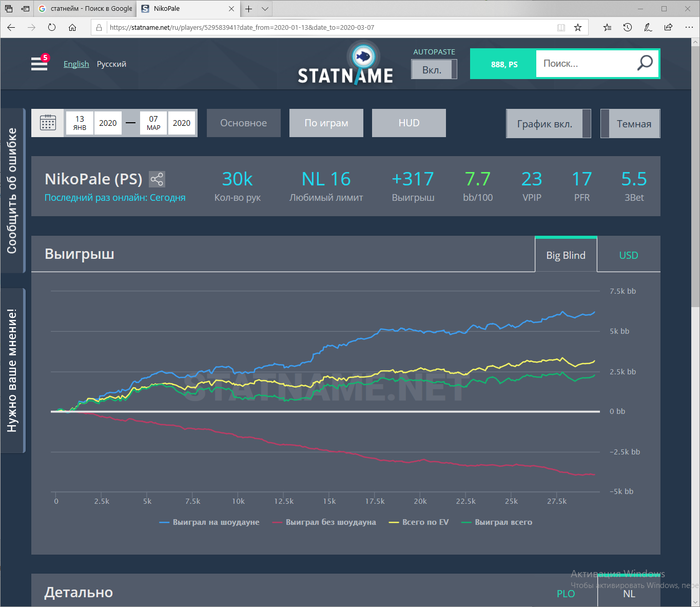Open the 888, PS room selector

tap(504, 64)
